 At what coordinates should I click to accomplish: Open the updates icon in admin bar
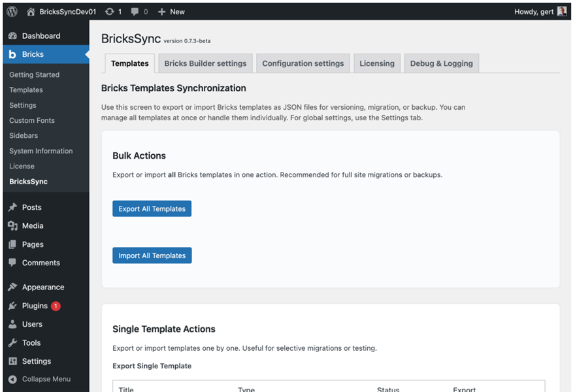point(109,11)
